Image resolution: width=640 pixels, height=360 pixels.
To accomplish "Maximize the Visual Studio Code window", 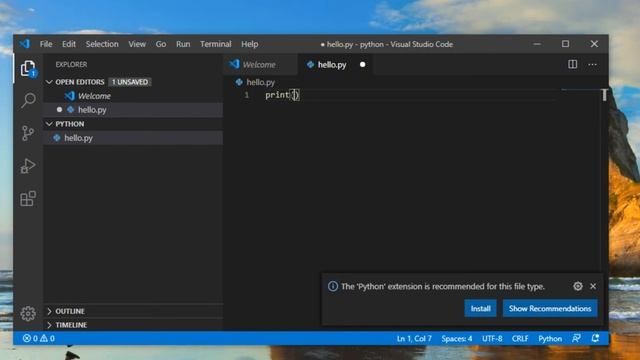I will tap(565, 44).
